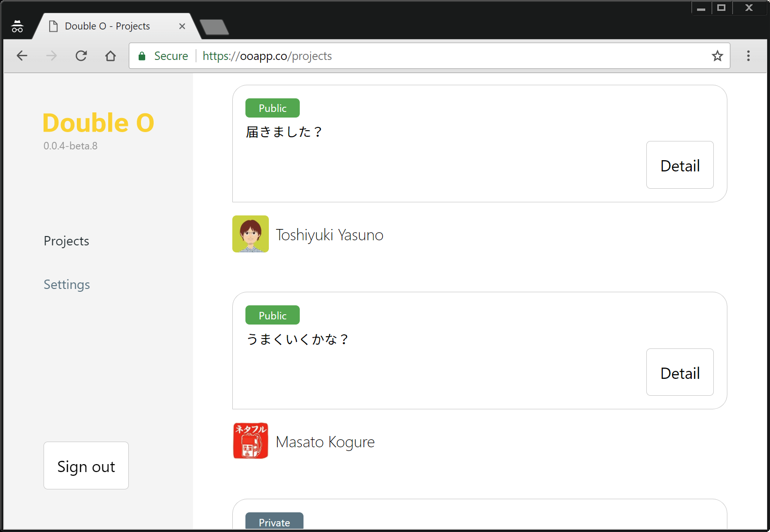Image resolution: width=770 pixels, height=532 pixels.
Task: Close the Double O - Projects tab
Action: [182, 26]
